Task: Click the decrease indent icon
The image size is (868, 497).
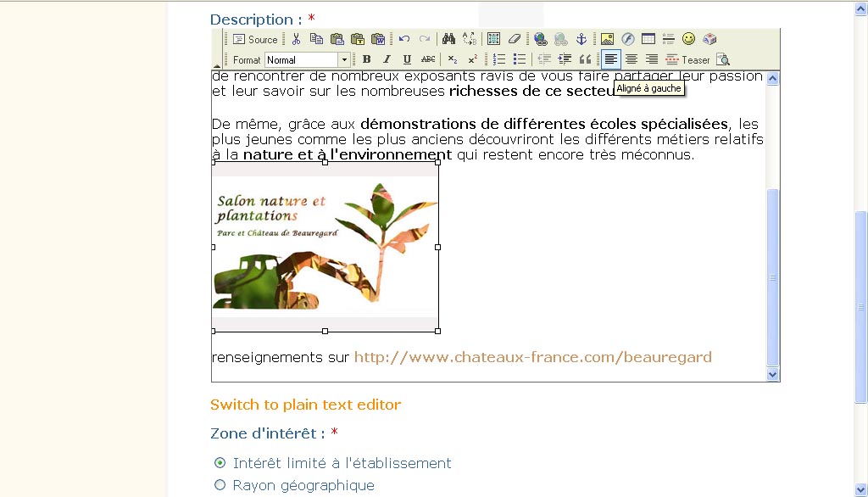Action: coord(544,59)
